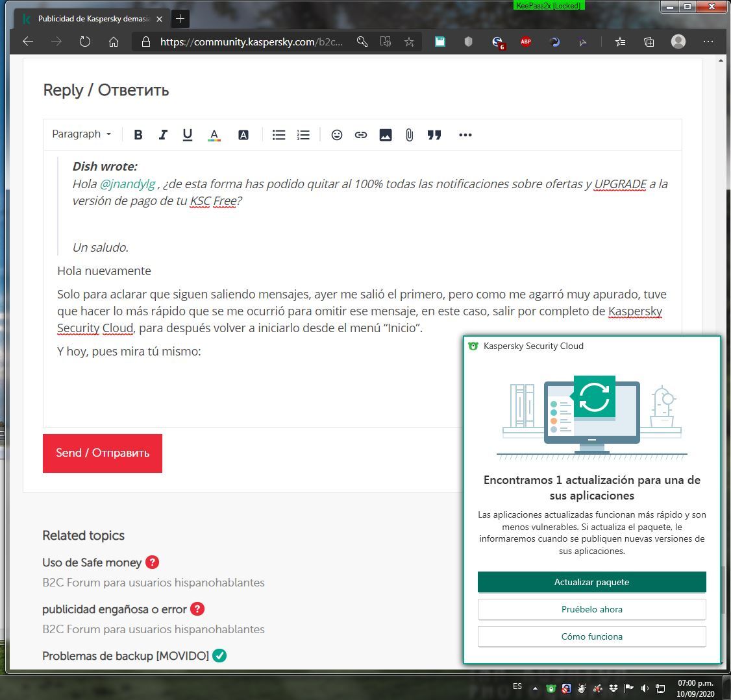Reload the current page
This screenshot has height=700, width=731.
click(x=85, y=42)
